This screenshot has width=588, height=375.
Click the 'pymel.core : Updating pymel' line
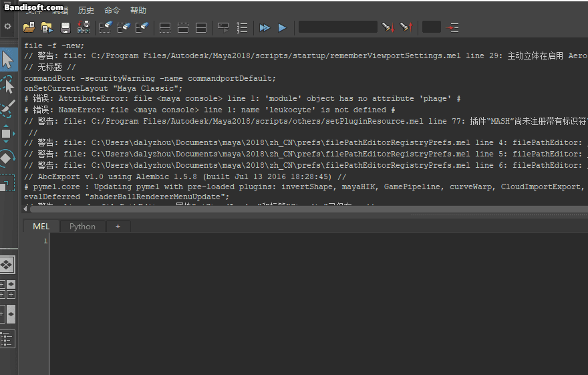point(304,186)
